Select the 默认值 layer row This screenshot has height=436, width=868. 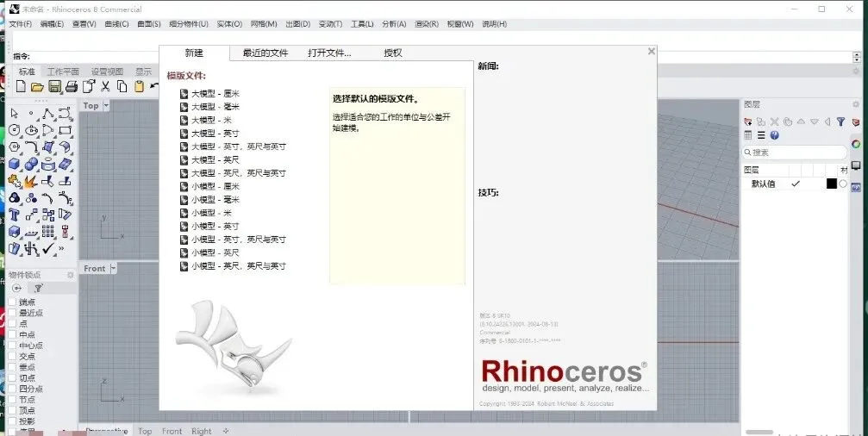click(x=796, y=184)
